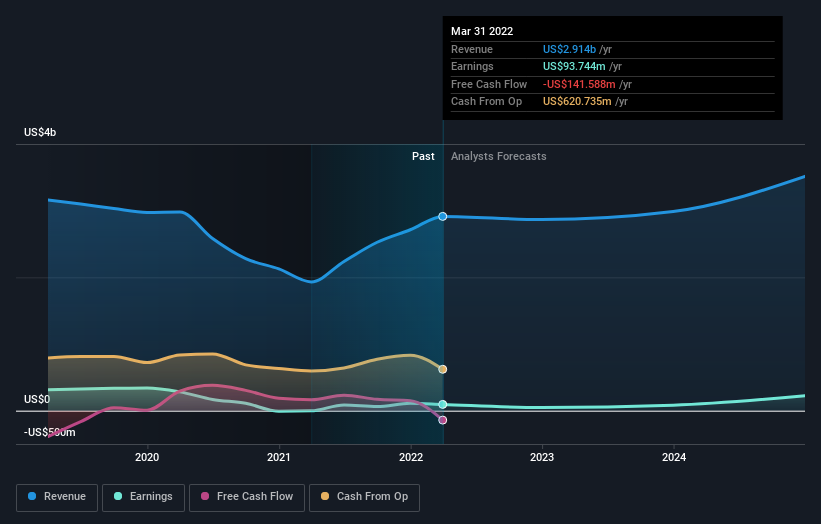Click the Mar 31 2022 tooltip date

(482, 31)
